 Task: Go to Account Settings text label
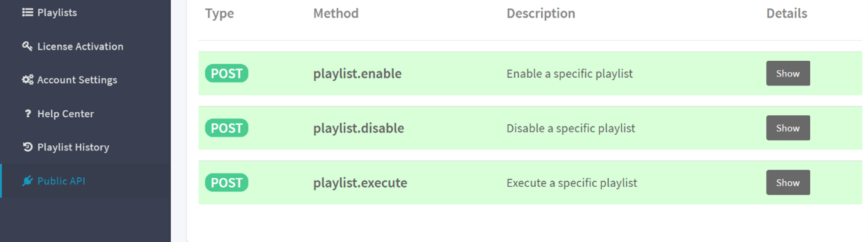77,80
